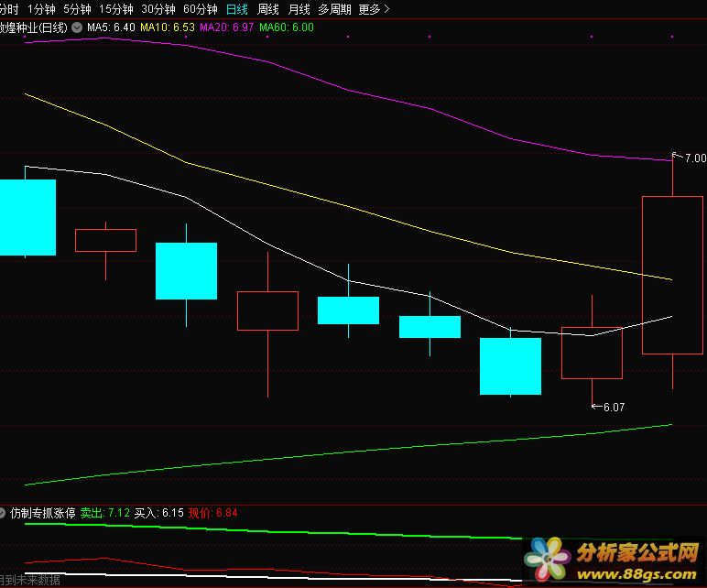This screenshot has width=707, height=588.
Task: Click the 买入: 6.15 value
Action: (159, 513)
